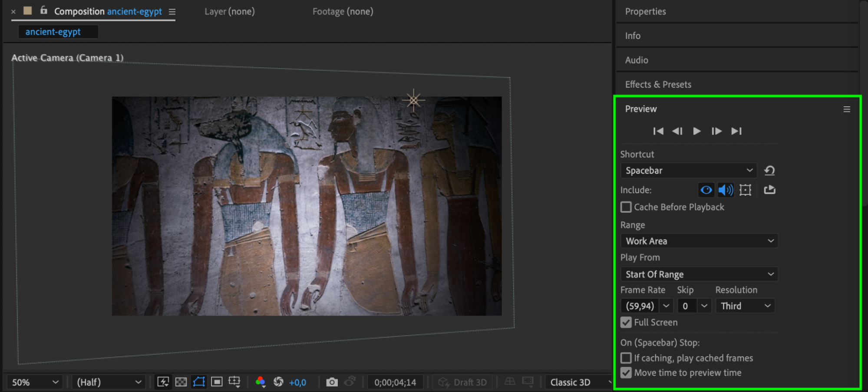
Task: Expand the Play From Start Of Range dropdown
Action: (699, 274)
